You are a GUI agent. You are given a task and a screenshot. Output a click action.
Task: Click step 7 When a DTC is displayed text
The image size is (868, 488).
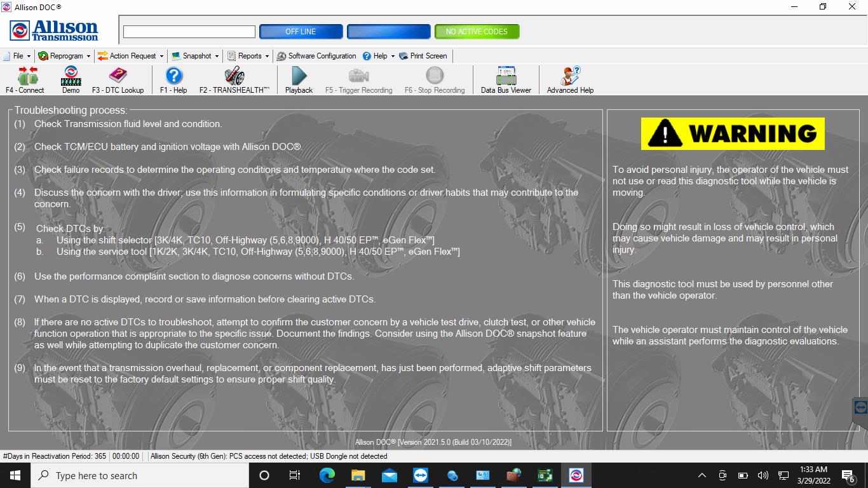click(205, 299)
